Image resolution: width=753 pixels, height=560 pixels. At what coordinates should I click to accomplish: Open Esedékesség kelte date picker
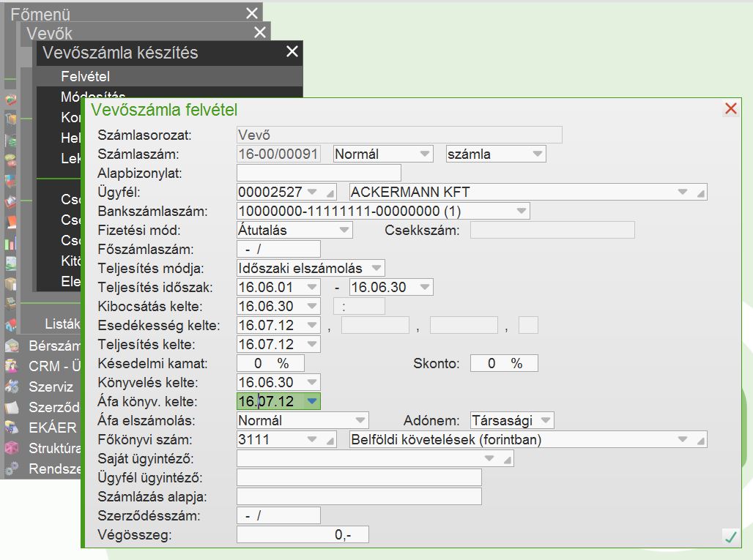coord(312,325)
